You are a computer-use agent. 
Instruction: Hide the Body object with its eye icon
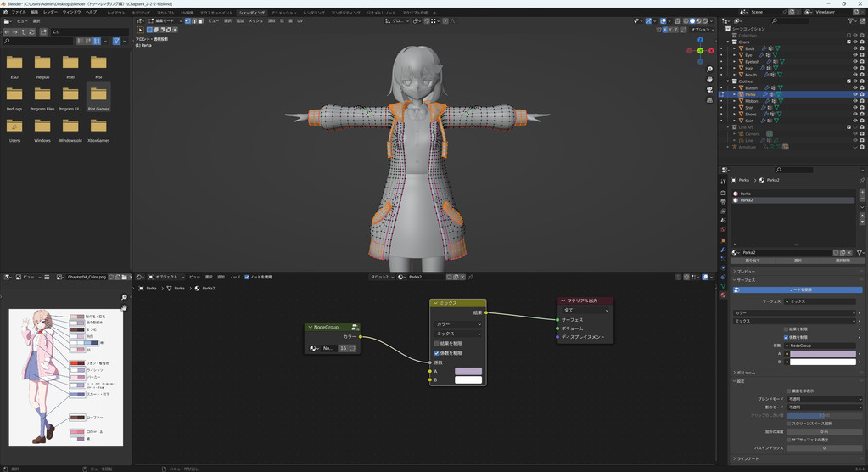pos(854,48)
